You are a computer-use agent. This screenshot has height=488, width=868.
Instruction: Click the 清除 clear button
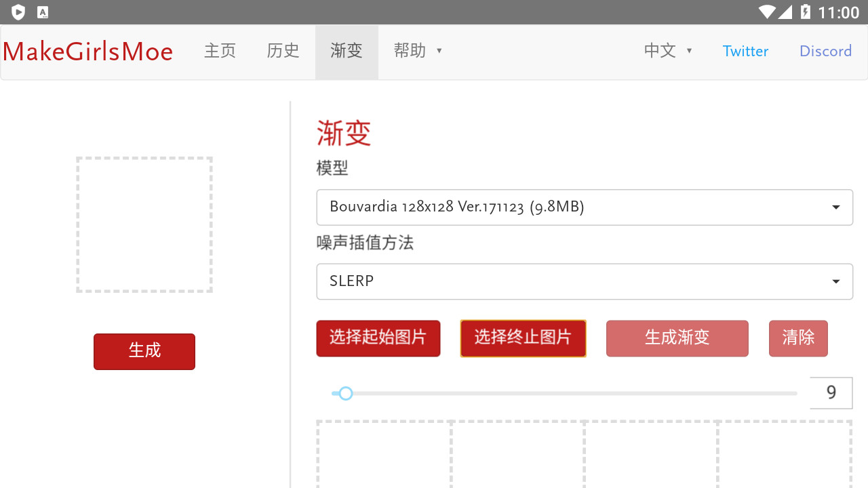point(798,338)
